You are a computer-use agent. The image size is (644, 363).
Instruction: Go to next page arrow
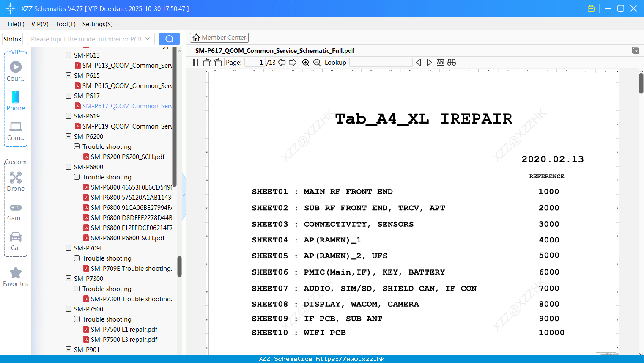[x=293, y=63]
